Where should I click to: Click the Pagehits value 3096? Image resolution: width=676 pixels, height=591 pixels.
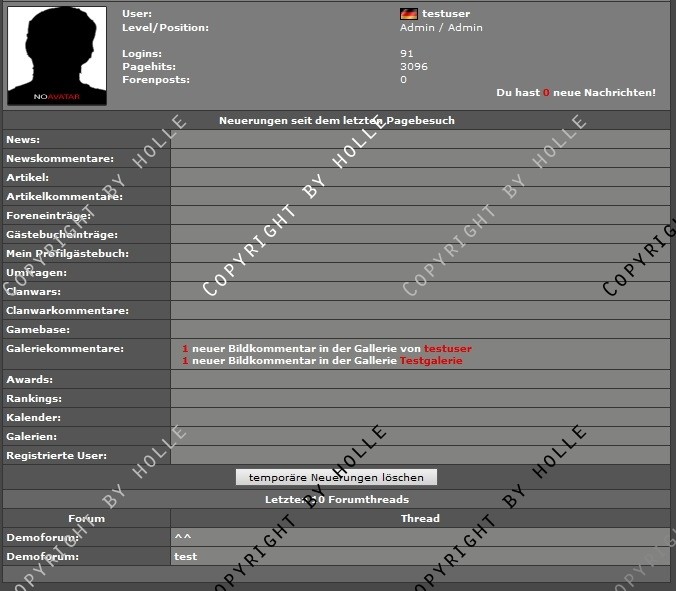coord(414,66)
